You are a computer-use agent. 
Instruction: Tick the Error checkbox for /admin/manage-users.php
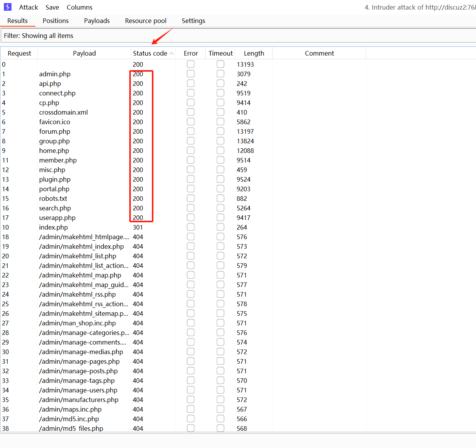(x=191, y=390)
